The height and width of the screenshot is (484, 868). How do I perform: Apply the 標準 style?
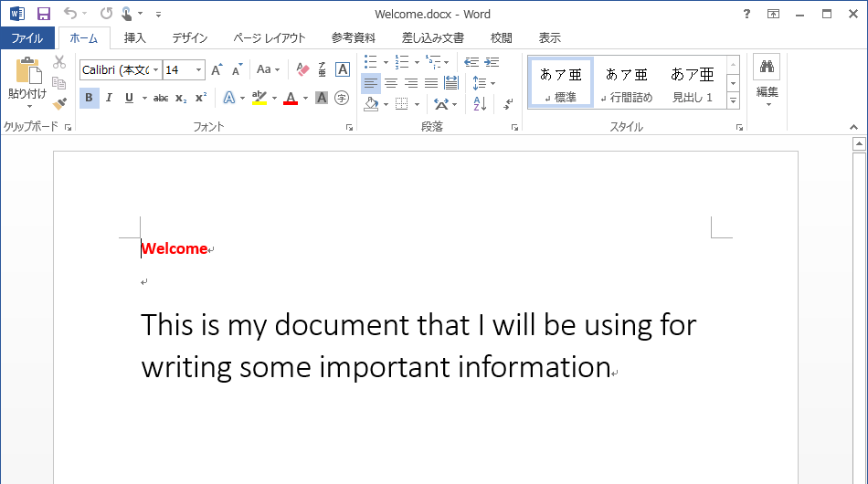click(561, 82)
